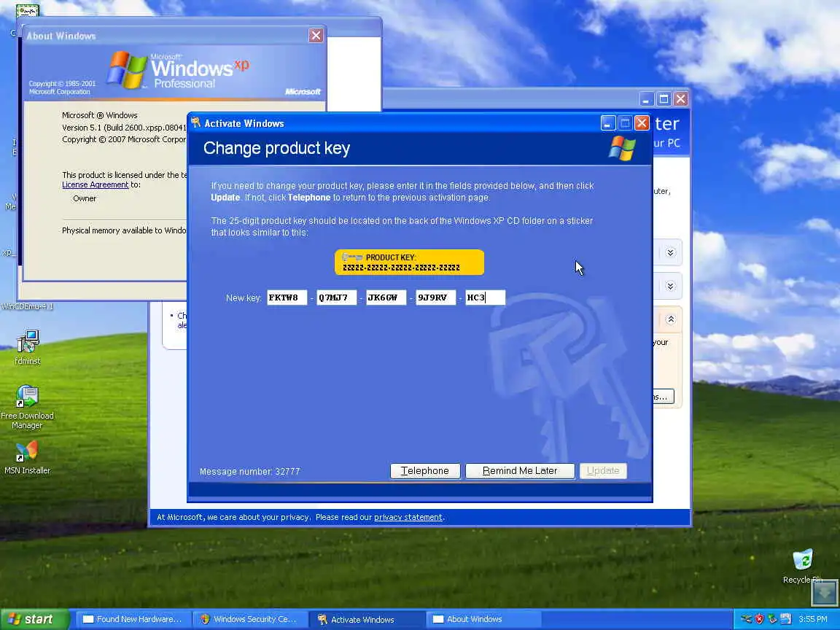Image resolution: width=840 pixels, height=630 pixels.
Task: Click the 'Change product key' heading
Action: [276, 149]
